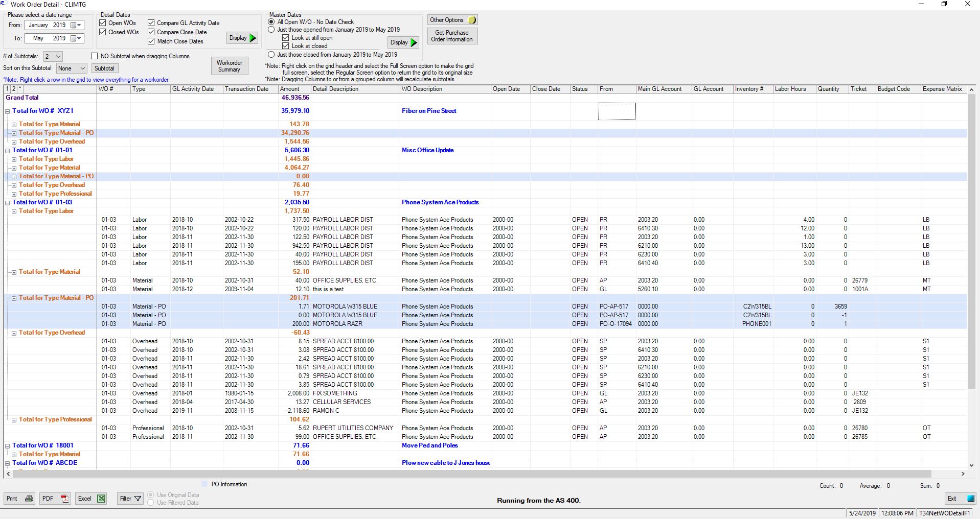This screenshot has height=519, width=980.
Task: Click the Excel spreadsheet icon
Action: click(x=101, y=499)
